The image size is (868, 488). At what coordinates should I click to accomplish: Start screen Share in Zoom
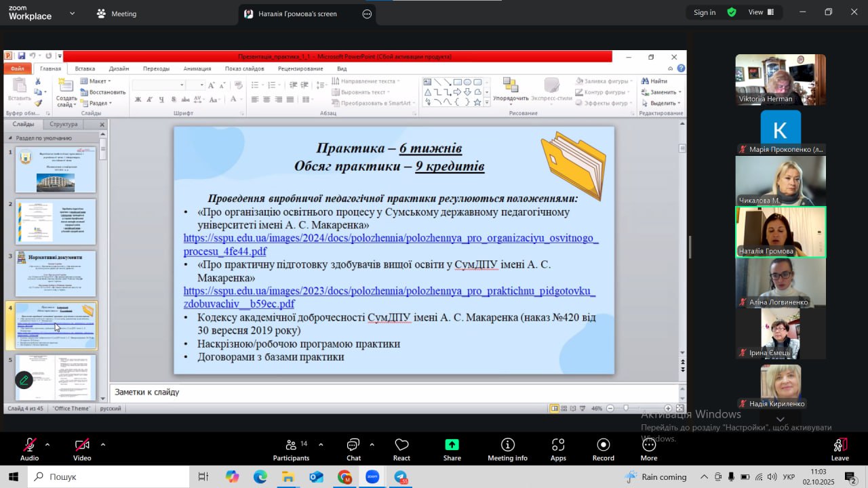tap(452, 449)
